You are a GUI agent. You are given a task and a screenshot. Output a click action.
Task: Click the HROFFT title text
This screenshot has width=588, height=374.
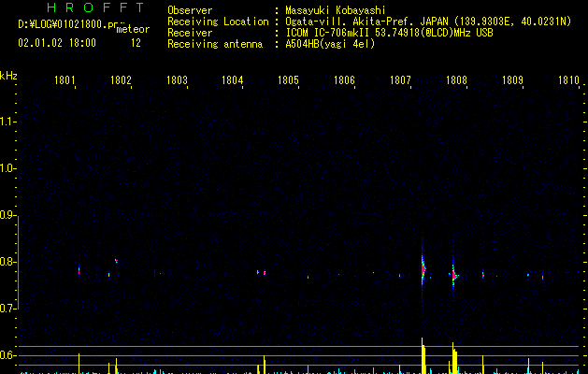pyautogui.click(x=96, y=7)
